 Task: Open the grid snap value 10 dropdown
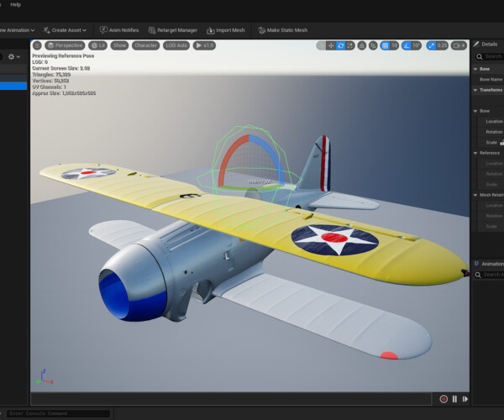[394, 45]
